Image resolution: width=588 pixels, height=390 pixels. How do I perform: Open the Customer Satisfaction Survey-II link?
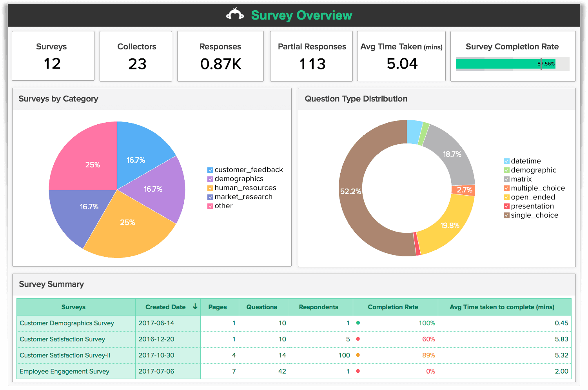(64, 355)
